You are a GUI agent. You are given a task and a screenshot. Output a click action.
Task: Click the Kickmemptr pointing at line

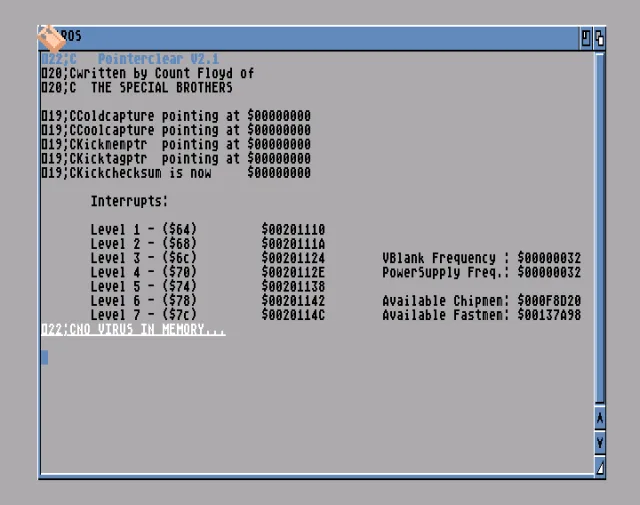pos(176,145)
